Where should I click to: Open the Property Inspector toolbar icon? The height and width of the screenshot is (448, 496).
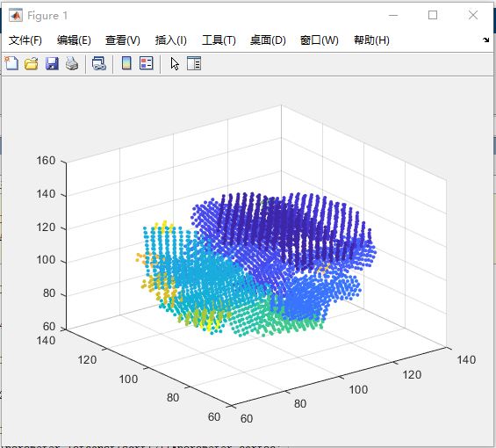(x=194, y=63)
